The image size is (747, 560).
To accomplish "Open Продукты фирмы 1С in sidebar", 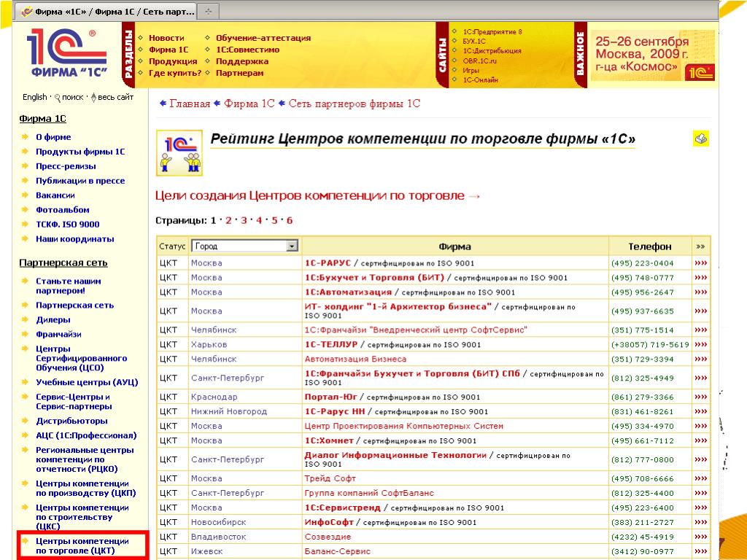I will (80, 152).
